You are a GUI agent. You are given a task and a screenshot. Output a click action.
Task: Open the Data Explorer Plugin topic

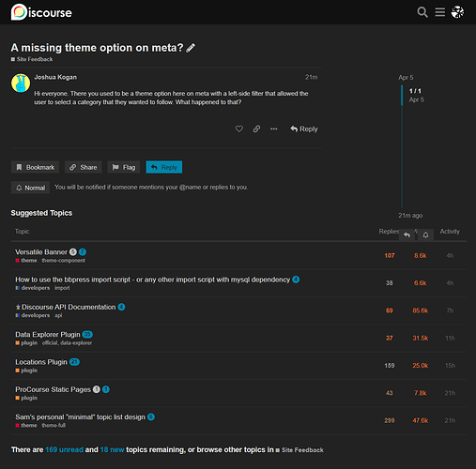click(48, 335)
